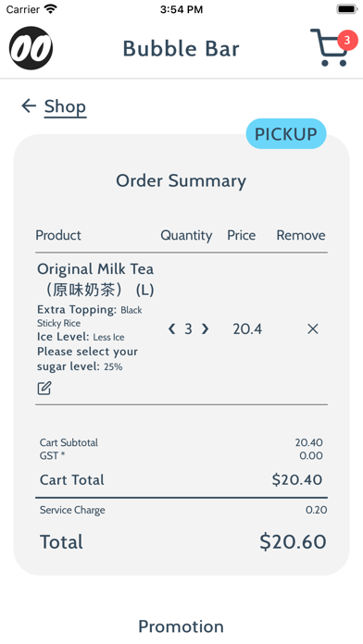Screen dimensions: 363x644
Task: Tap the battery icon in status bar
Action: (347, 9)
